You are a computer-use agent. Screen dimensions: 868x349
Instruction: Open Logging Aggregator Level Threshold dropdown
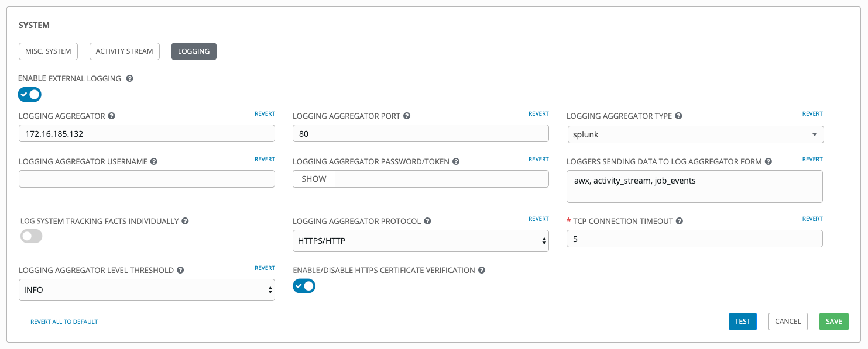click(147, 290)
